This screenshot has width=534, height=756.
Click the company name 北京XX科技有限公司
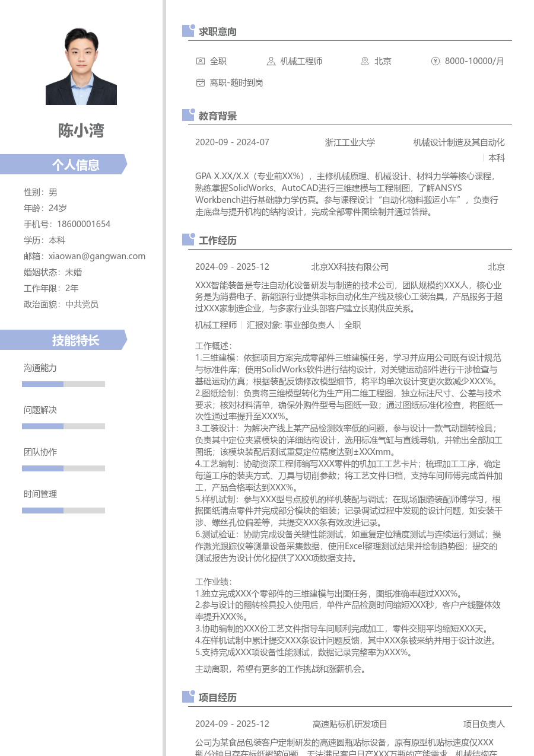(x=350, y=267)
